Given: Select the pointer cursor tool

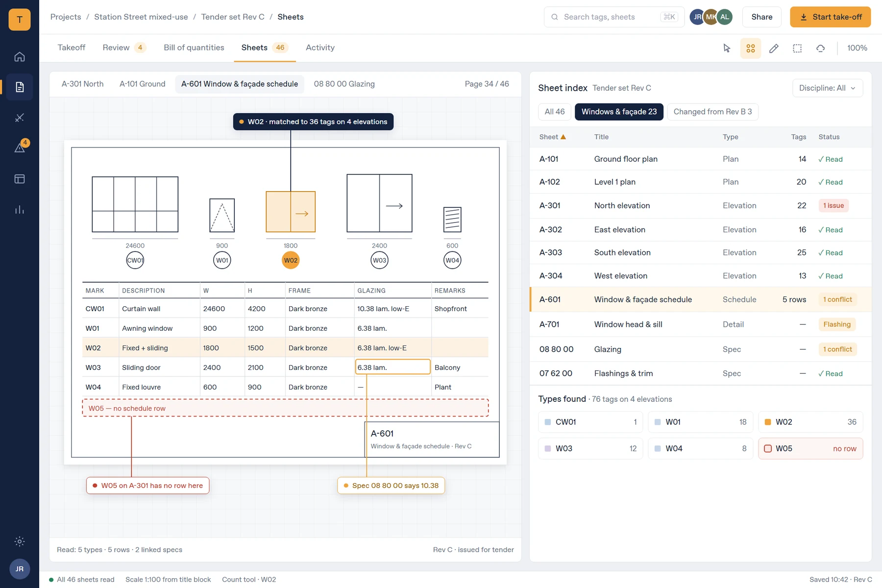Looking at the screenshot, I should coord(727,48).
